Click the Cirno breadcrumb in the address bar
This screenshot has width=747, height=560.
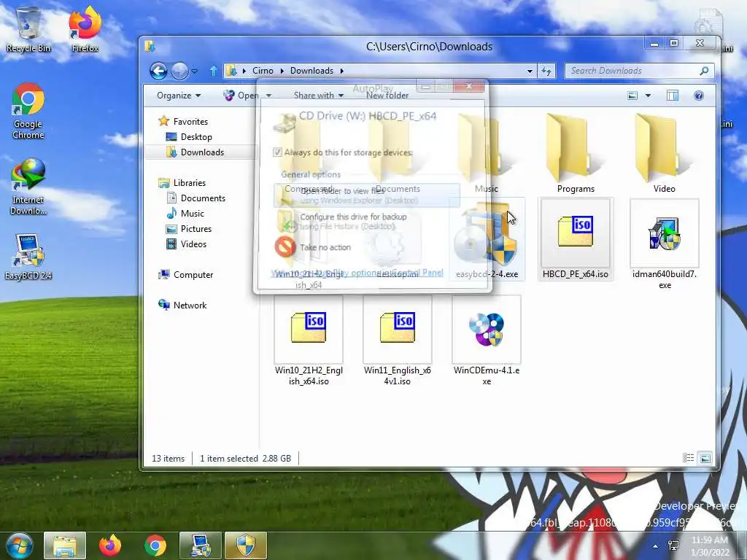[x=263, y=71]
